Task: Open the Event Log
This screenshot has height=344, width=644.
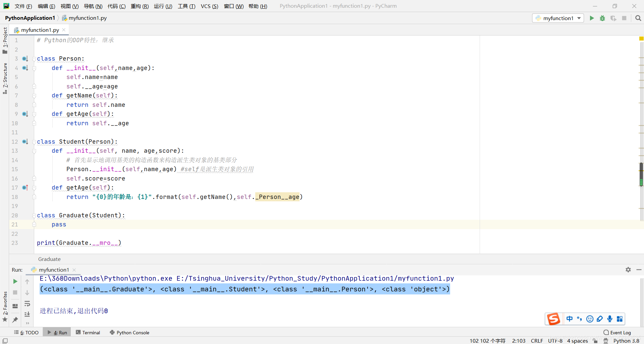Action: click(x=617, y=332)
